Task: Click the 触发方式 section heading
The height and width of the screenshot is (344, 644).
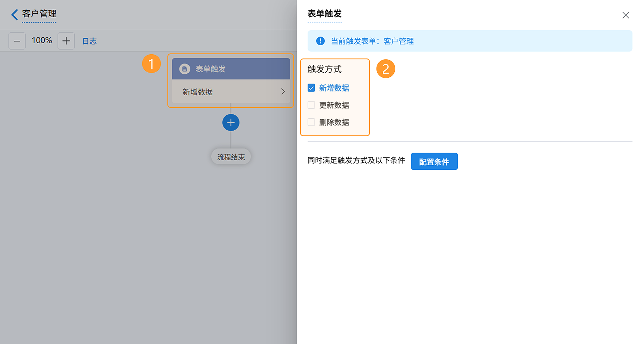Action: [x=325, y=69]
